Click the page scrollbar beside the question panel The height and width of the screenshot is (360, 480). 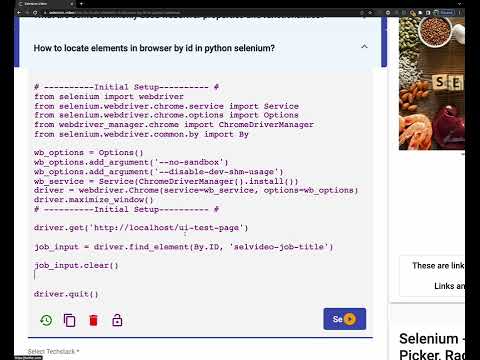point(384,42)
